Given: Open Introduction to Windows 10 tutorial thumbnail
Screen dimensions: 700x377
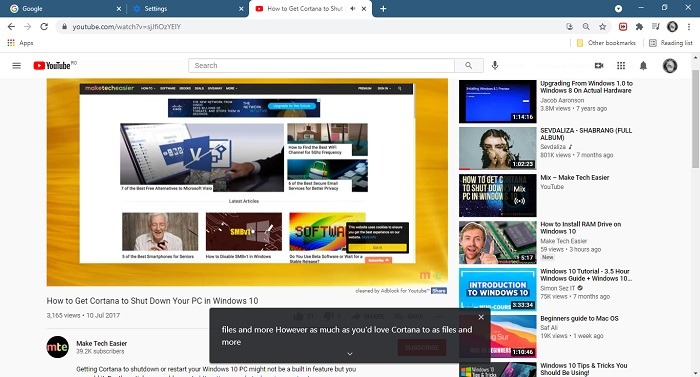Looking at the screenshot, I should [x=497, y=289].
